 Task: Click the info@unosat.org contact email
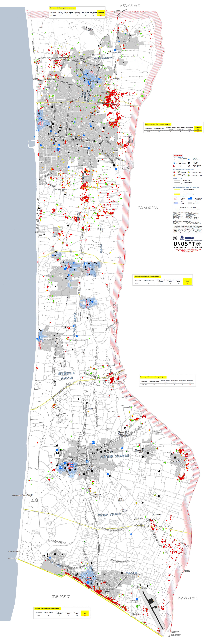coord(195,249)
